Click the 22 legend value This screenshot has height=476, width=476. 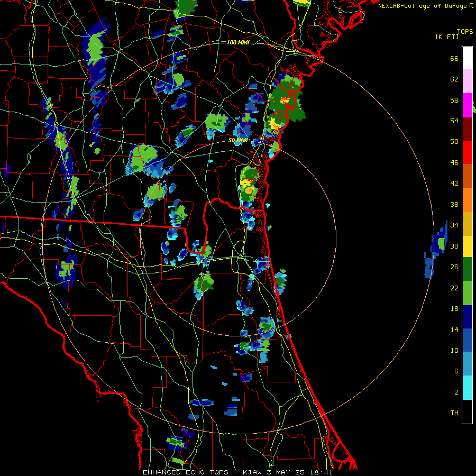click(x=454, y=288)
